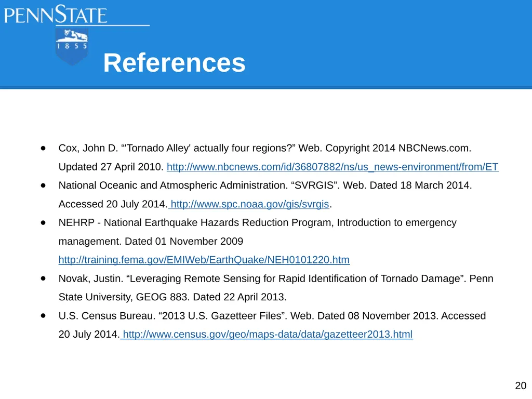Click text "2013 U.S. Gazetteer Files"

click(221, 316)
